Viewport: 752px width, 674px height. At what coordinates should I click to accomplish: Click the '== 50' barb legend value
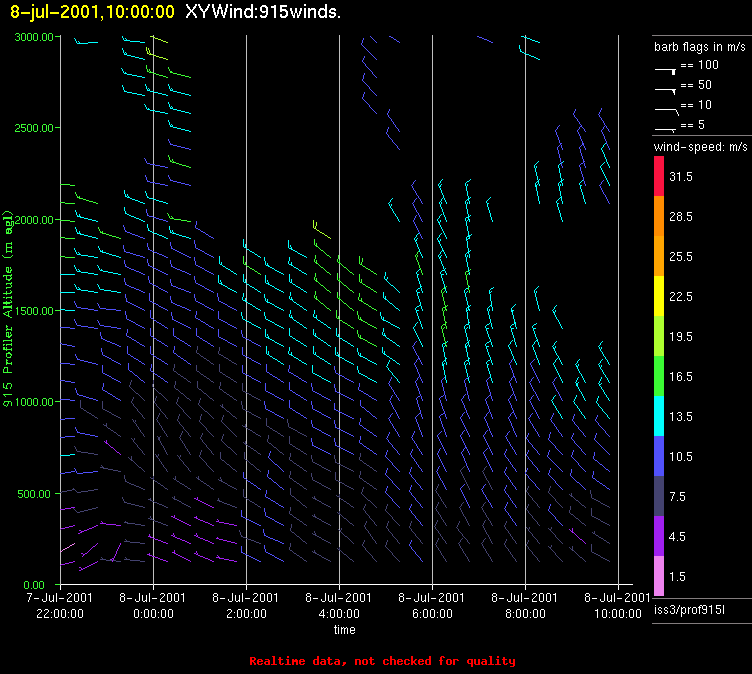[x=696, y=85]
